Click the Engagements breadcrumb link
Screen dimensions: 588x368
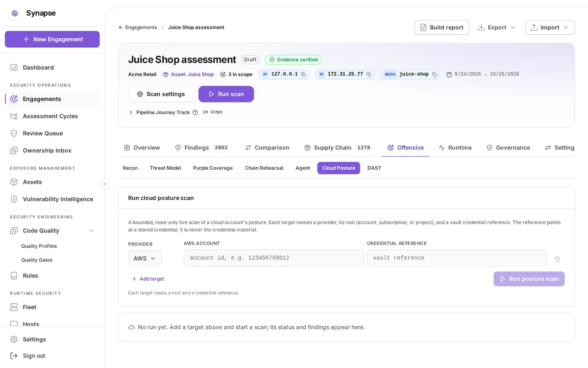point(141,27)
